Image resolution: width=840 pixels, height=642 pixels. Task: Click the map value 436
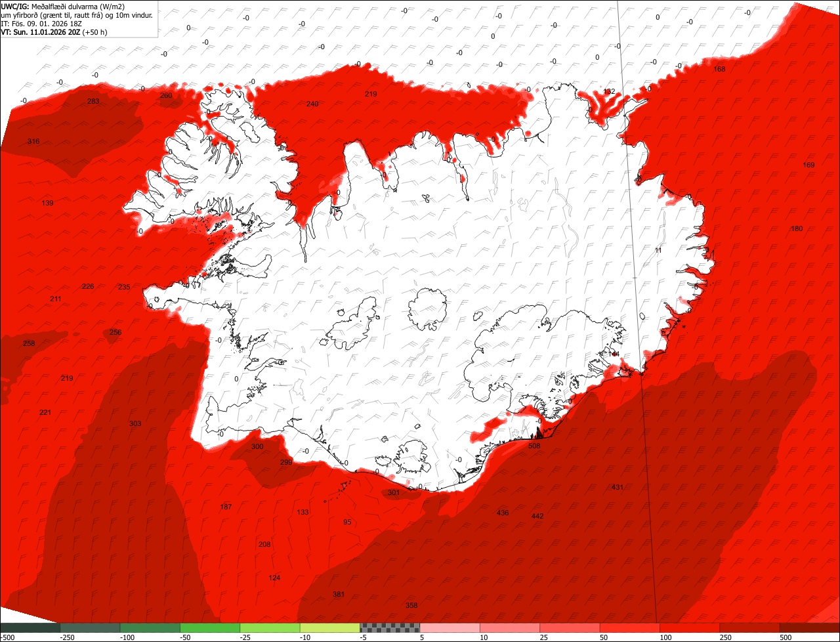(x=503, y=513)
